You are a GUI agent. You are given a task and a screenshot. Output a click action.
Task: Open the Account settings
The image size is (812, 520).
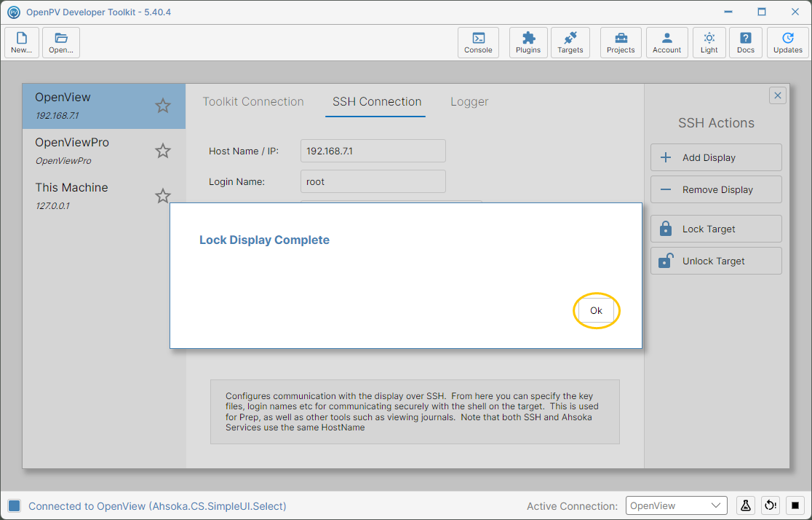pyautogui.click(x=667, y=42)
